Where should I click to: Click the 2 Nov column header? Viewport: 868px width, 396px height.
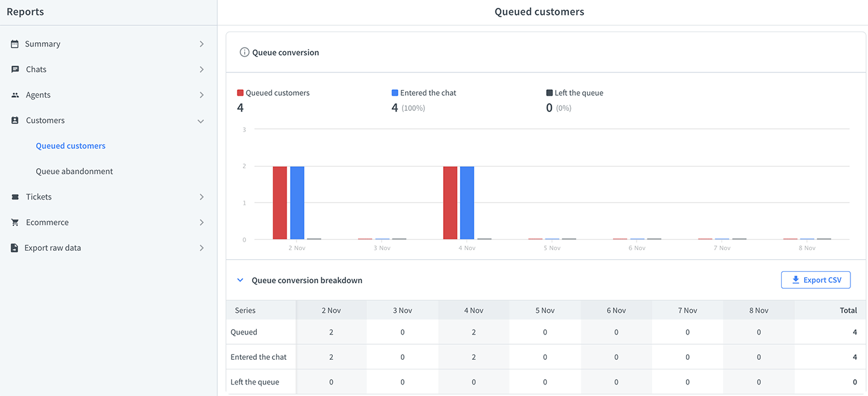pos(331,310)
